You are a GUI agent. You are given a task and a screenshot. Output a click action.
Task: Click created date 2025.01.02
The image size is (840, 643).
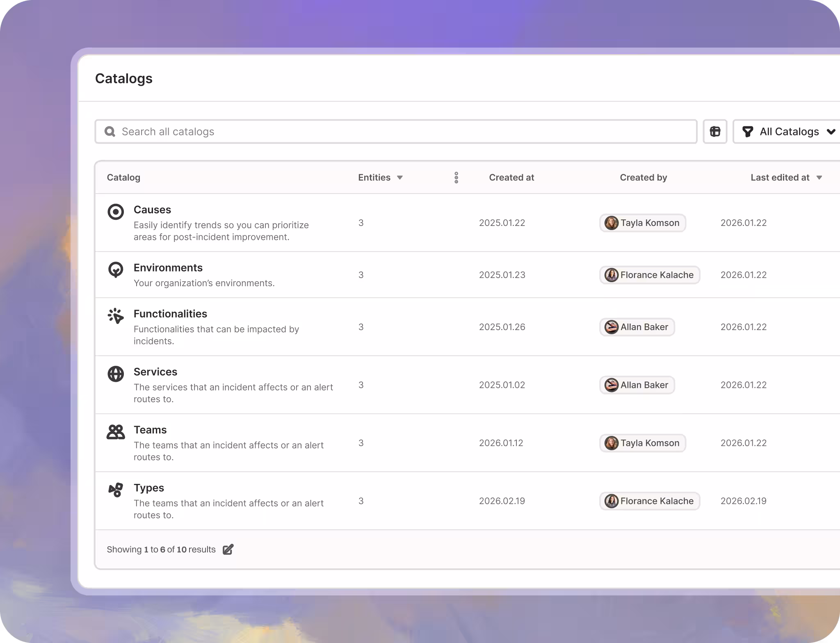502,385
